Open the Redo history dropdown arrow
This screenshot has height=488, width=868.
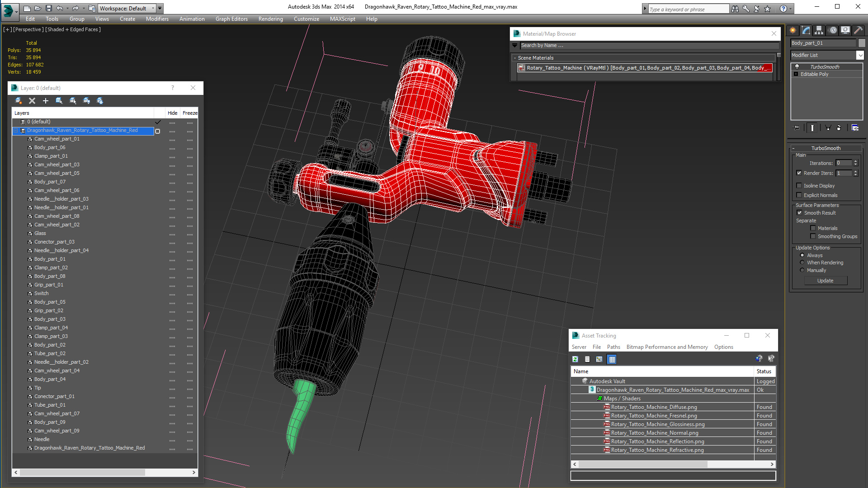pos(84,9)
